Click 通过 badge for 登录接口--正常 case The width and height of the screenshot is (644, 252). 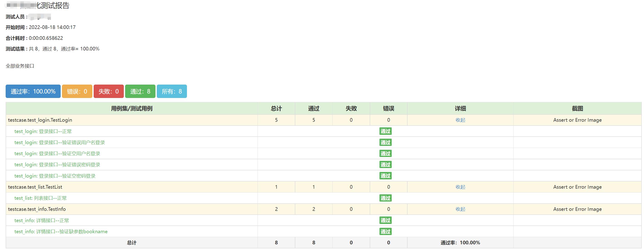[x=385, y=131]
